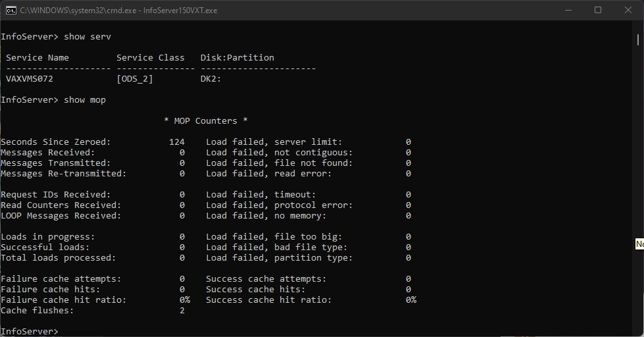Click the 'show mop' command line
644x337 pixels.
53,100
